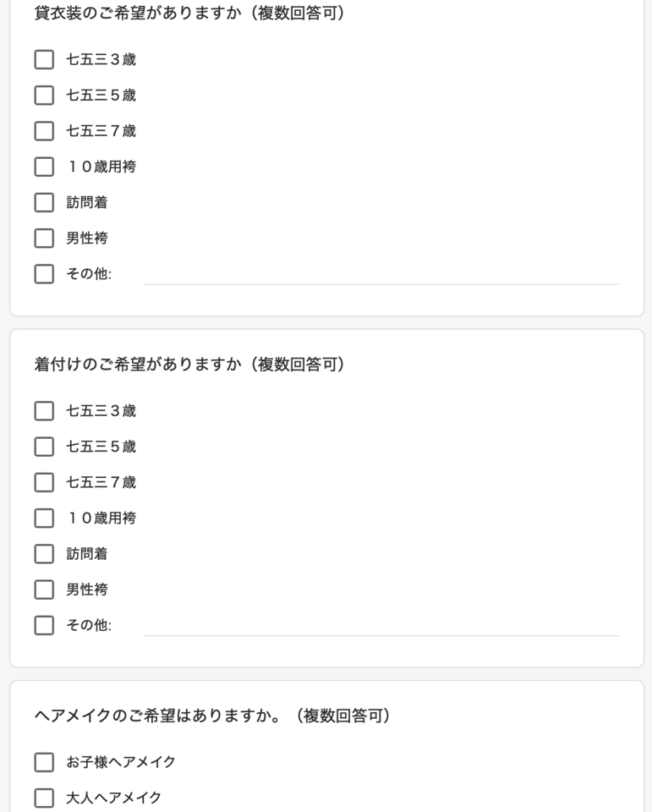Screen dimensions: 652x812
Task: Click the その他 text field for 着付け
Action: (381, 626)
